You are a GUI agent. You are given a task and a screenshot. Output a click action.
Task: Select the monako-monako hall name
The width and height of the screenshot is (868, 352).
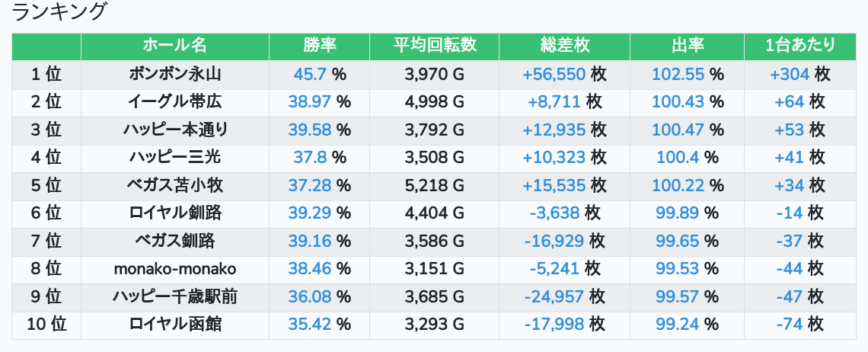175,269
